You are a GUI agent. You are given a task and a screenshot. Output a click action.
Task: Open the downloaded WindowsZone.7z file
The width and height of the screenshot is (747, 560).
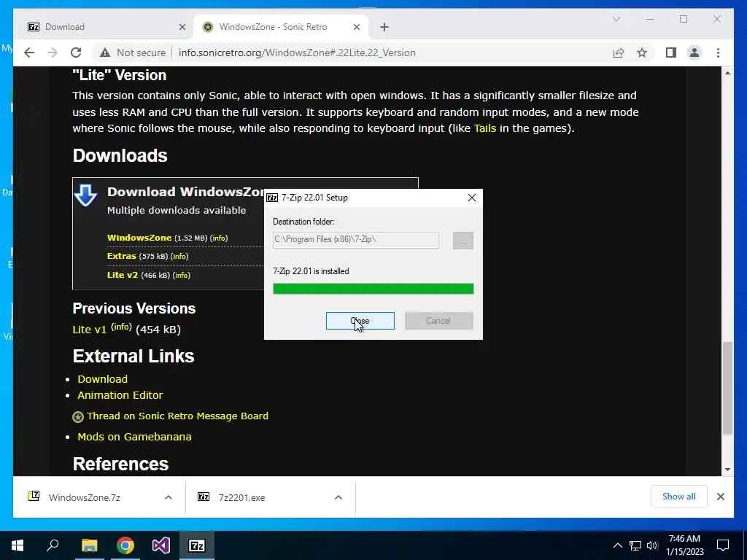pyautogui.click(x=85, y=497)
